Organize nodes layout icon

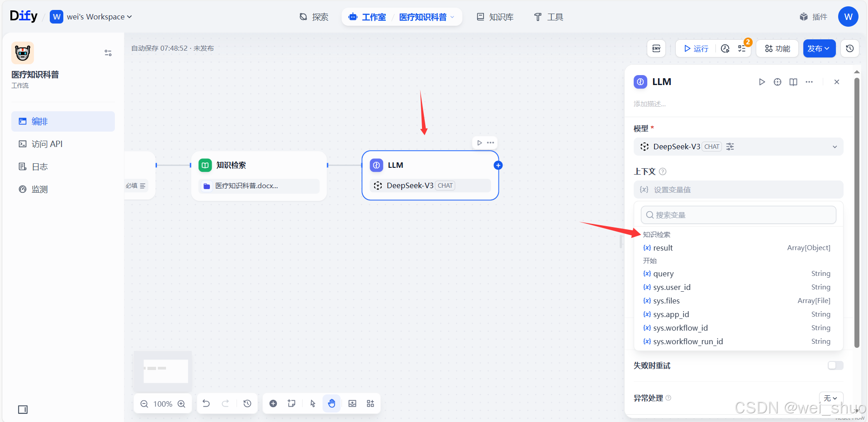click(x=370, y=403)
